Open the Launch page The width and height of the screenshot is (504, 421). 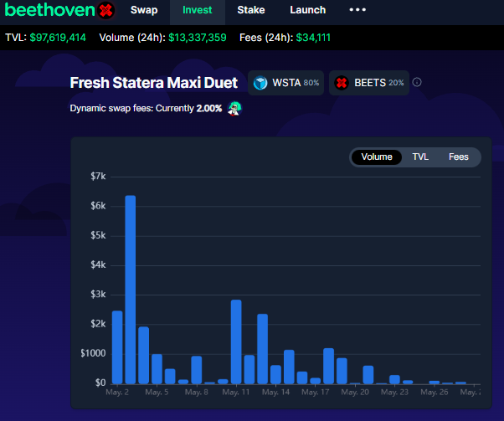307,10
